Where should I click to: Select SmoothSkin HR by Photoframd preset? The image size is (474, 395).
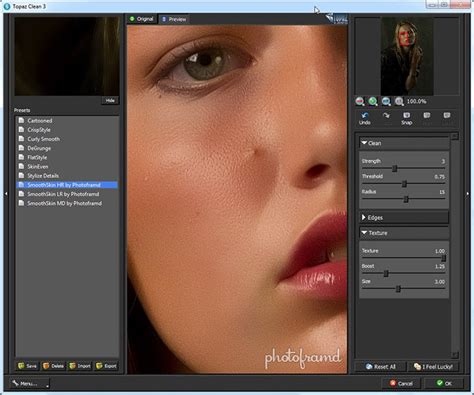[x=67, y=185]
